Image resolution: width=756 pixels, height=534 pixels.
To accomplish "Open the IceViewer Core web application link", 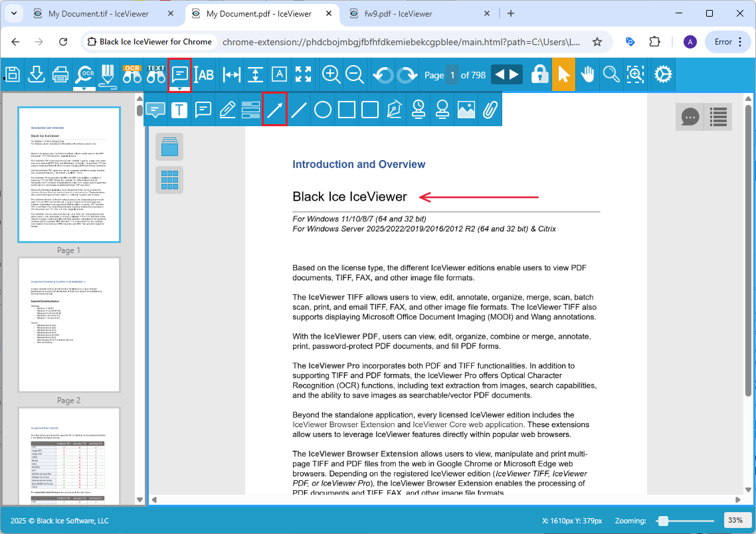I will coord(467,424).
